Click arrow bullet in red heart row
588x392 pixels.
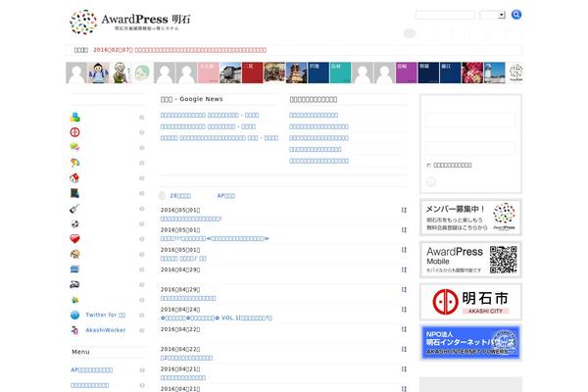click(142, 239)
